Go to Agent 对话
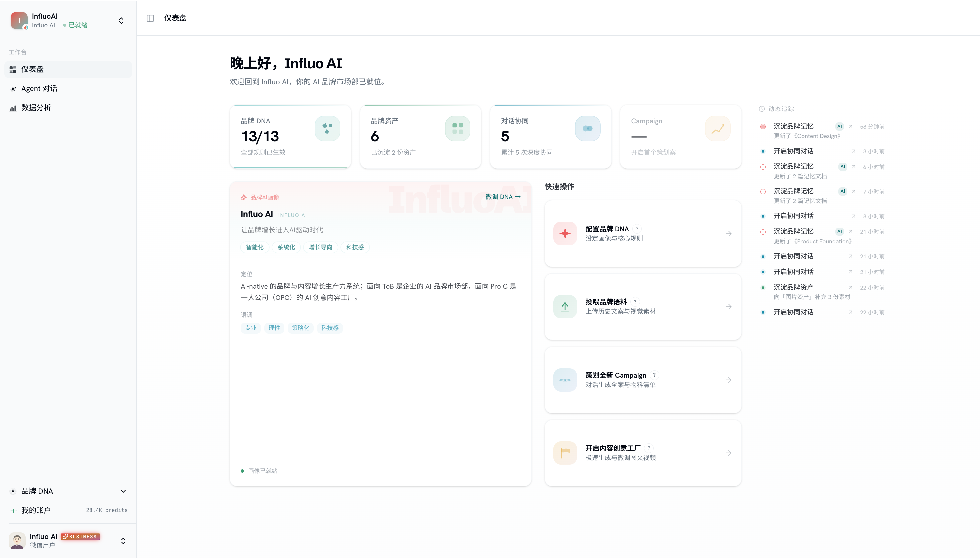The height and width of the screenshot is (558, 980). point(68,89)
